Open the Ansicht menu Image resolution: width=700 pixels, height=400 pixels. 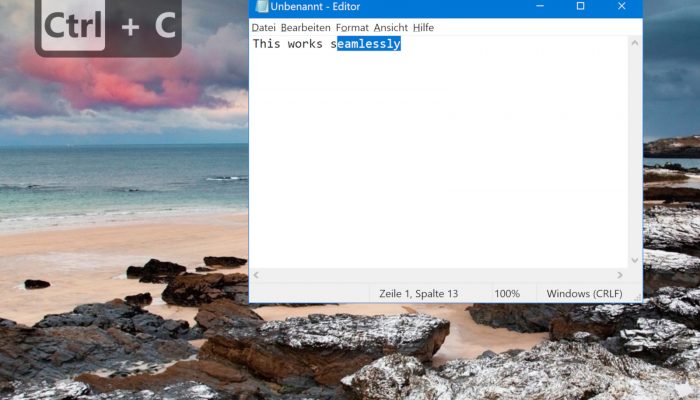(x=391, y=28)
